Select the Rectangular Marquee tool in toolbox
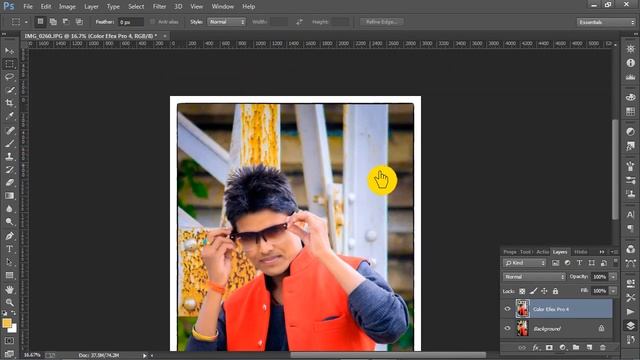Screen dimensions: 640x360 tap(9, 64)
